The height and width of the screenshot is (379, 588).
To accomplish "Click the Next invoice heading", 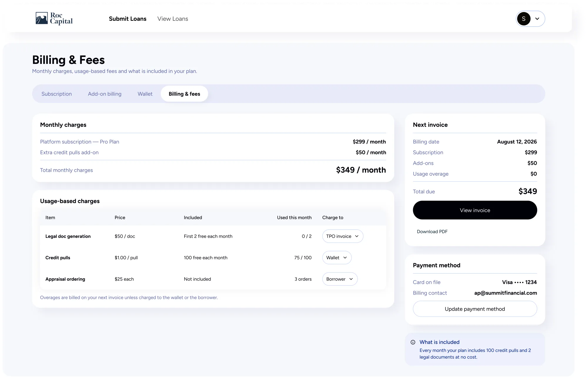I will click(x=430, y=125).
